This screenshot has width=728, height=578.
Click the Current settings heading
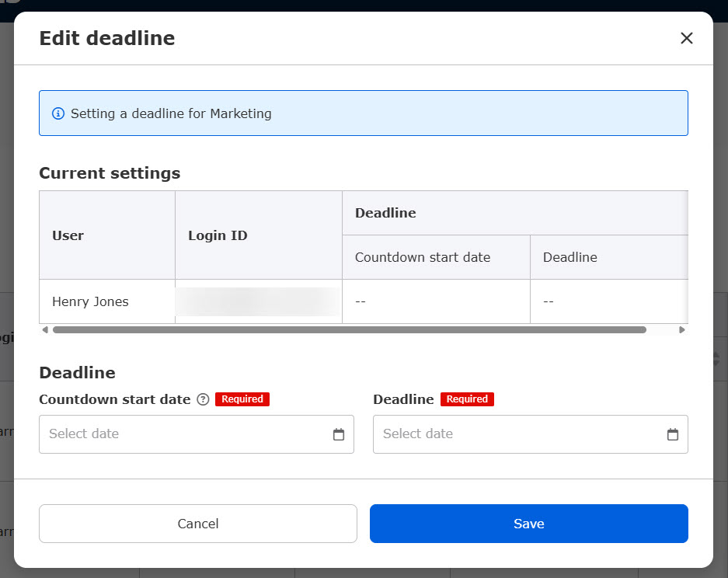pos(110,173)
